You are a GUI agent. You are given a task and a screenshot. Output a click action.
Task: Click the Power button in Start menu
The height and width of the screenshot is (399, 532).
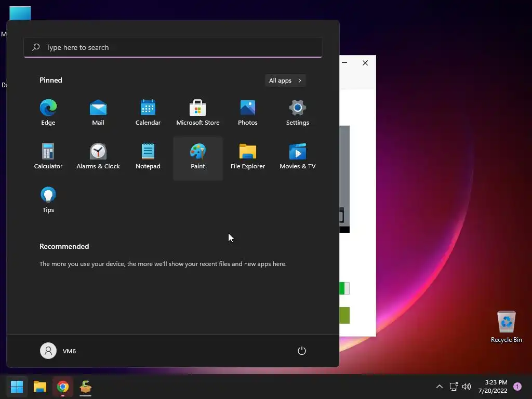click(x=302, y=351)
